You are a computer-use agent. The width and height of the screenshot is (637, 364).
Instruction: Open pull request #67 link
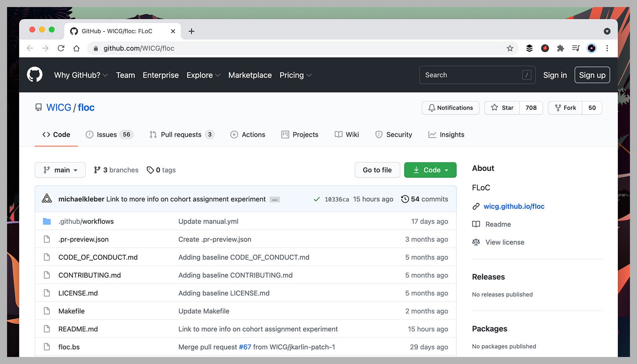[245, 347]
